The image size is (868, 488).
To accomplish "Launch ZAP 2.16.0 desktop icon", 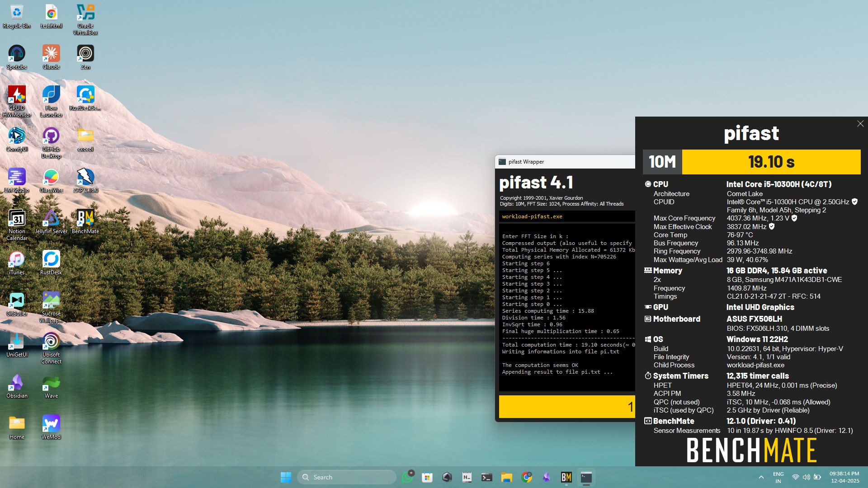I will click(85, 181).
